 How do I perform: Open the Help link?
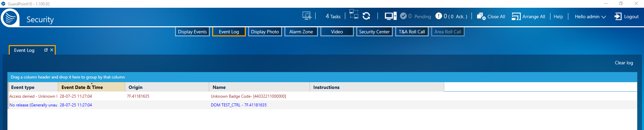tap(558, 17)
